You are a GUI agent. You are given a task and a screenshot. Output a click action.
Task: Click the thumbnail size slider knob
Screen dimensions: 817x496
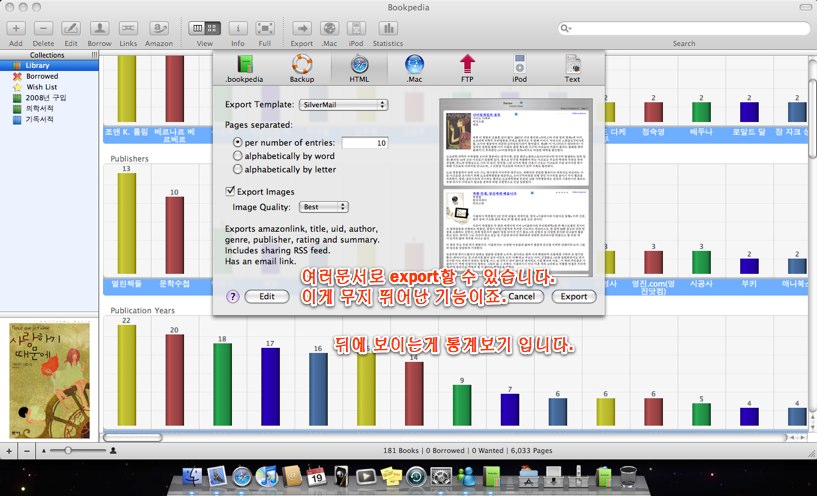coord(68,450)
